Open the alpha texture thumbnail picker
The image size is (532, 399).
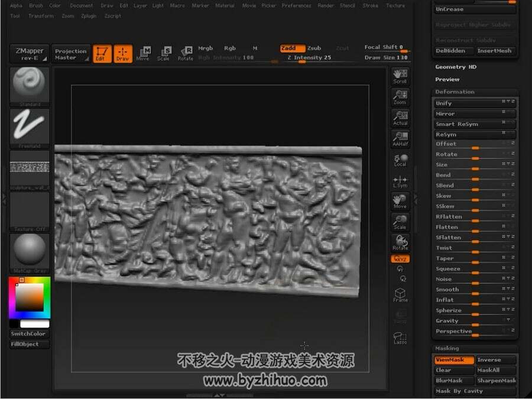(x=30, y=170)
